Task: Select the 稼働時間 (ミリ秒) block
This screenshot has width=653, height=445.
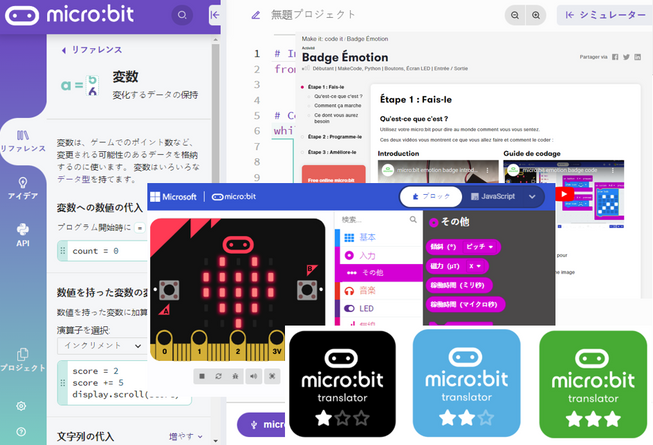Action: [459, 285]
